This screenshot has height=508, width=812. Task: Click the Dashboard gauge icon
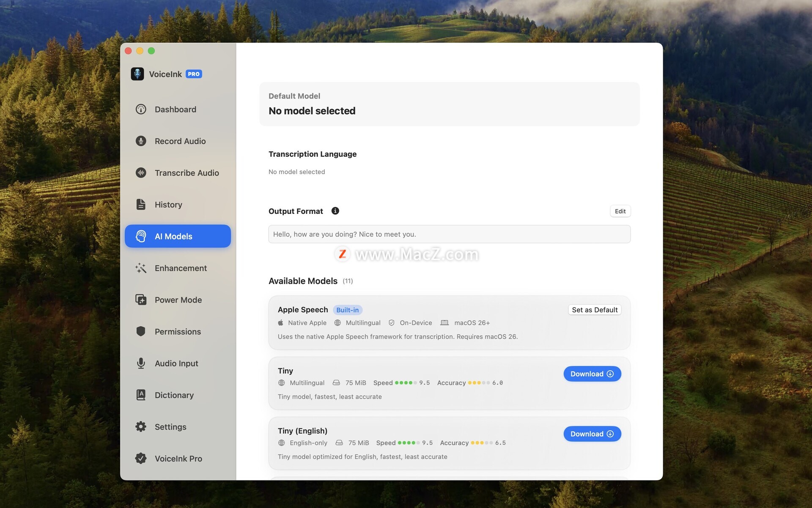pos(141,109)
